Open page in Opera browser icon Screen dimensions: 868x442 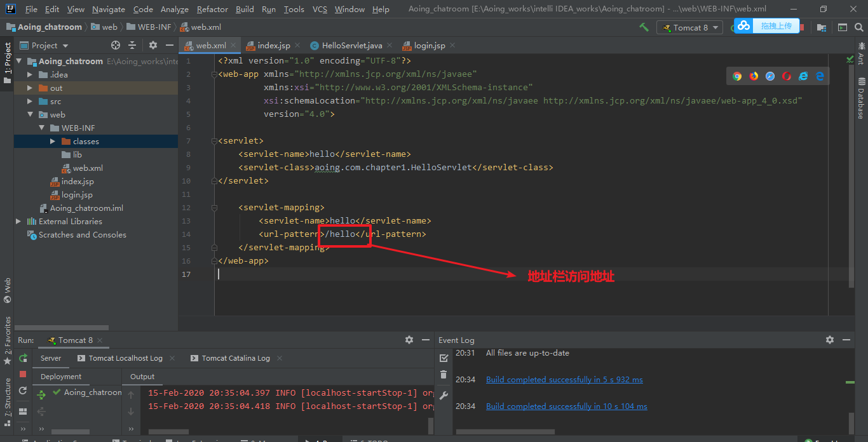pyautogui.click(x=787, y=76)
